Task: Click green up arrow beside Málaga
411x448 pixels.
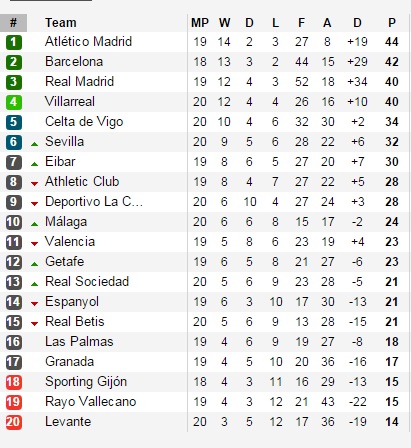Action: click(x=34, y=224)
